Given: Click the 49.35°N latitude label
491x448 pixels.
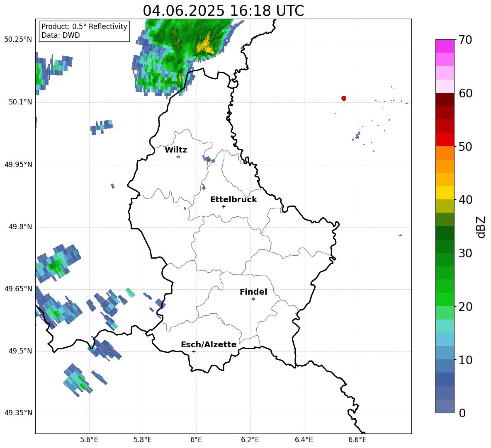Looking at the screenshot, I should [x=18, y=413].
